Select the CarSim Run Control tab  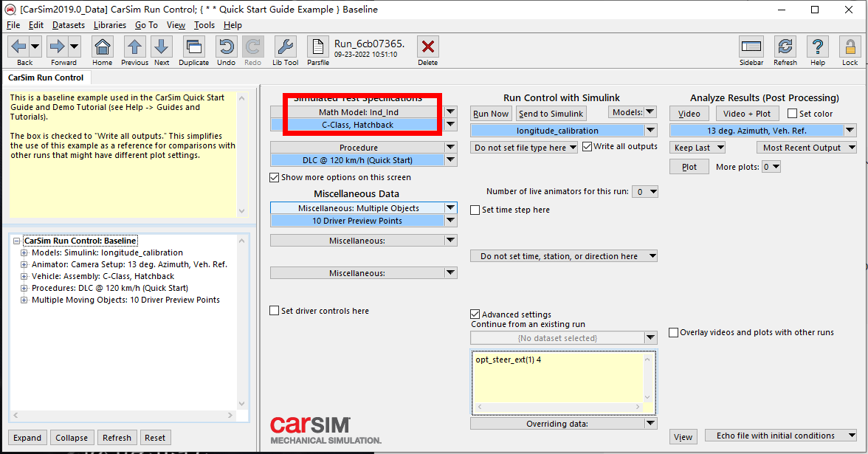click(x=46, y=78)
